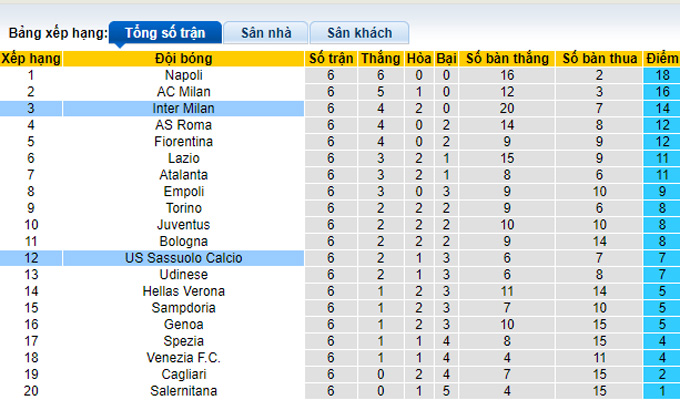680x400 pixels.
Task: Click the US Sassuolo Calcio row
Action: click(182, 258)
